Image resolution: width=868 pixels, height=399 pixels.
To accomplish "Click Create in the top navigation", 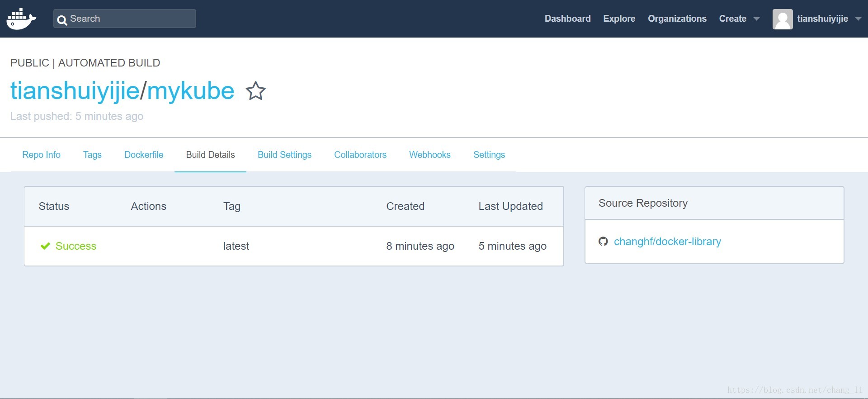I will point(732,19).
